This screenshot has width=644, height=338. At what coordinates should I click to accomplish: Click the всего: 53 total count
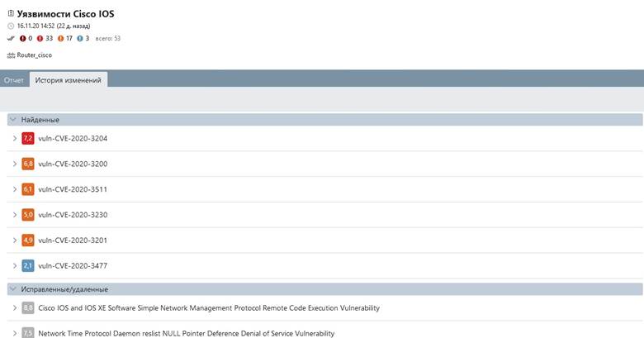tap(108, 38)
